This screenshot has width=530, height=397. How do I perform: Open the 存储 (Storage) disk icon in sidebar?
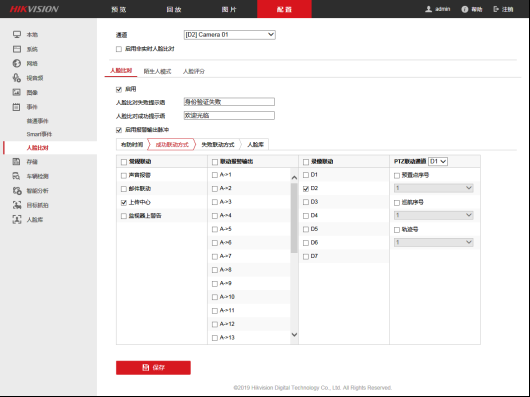point(17,162)
